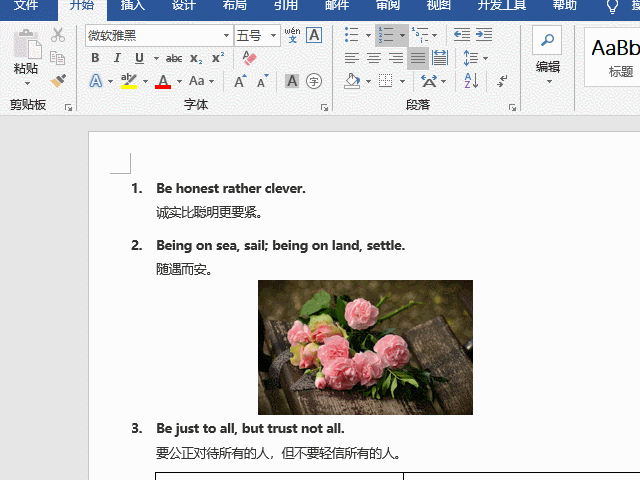Click the Paste clipboard icon
This screenshot has width=640, height=480.
[27, 44]
